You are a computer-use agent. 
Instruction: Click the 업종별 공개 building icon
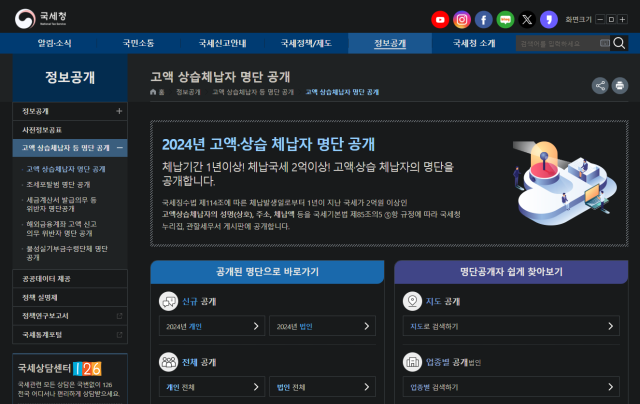click(x=412, y=362)
